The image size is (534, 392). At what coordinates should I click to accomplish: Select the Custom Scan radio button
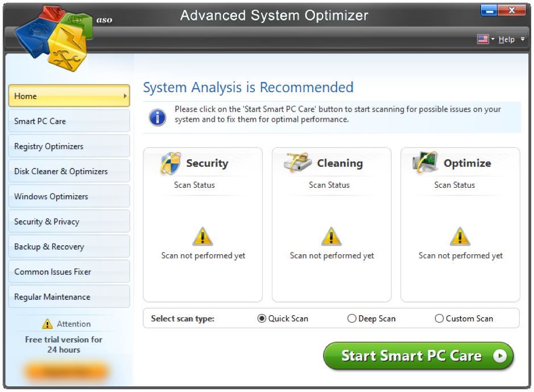440,319
